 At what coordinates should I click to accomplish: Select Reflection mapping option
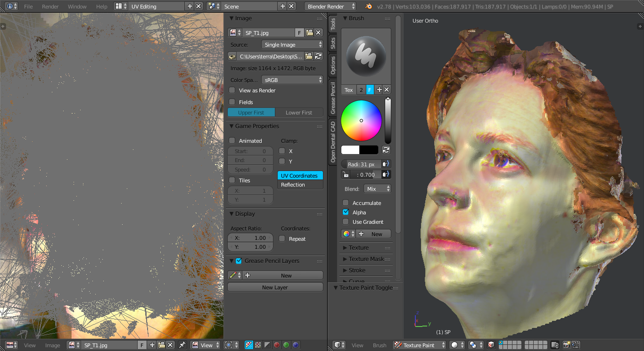tap(300, 185)
